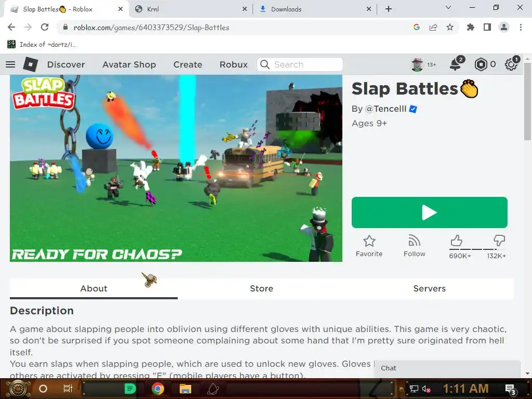Open the Roblox notifications bell
The height and width of the screenshot is (399, 532).
(456, 64)
